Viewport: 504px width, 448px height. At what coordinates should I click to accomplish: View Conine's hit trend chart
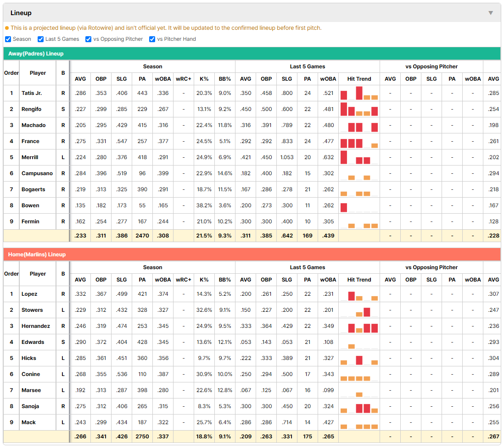(359, 374)
